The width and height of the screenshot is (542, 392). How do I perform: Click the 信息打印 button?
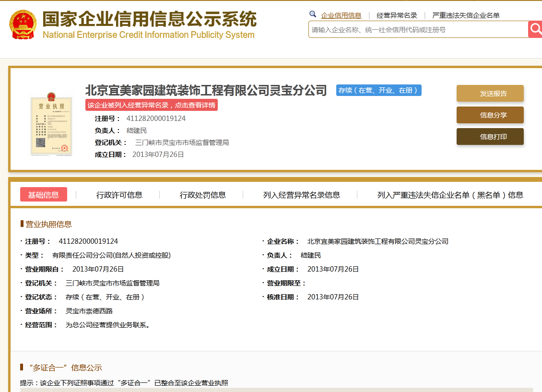point(490,137)
